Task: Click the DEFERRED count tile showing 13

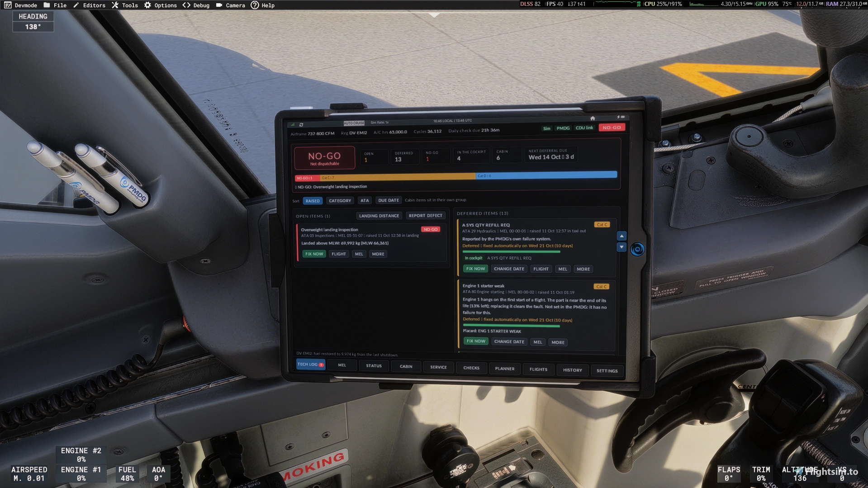Action: (x=405, y=156)
